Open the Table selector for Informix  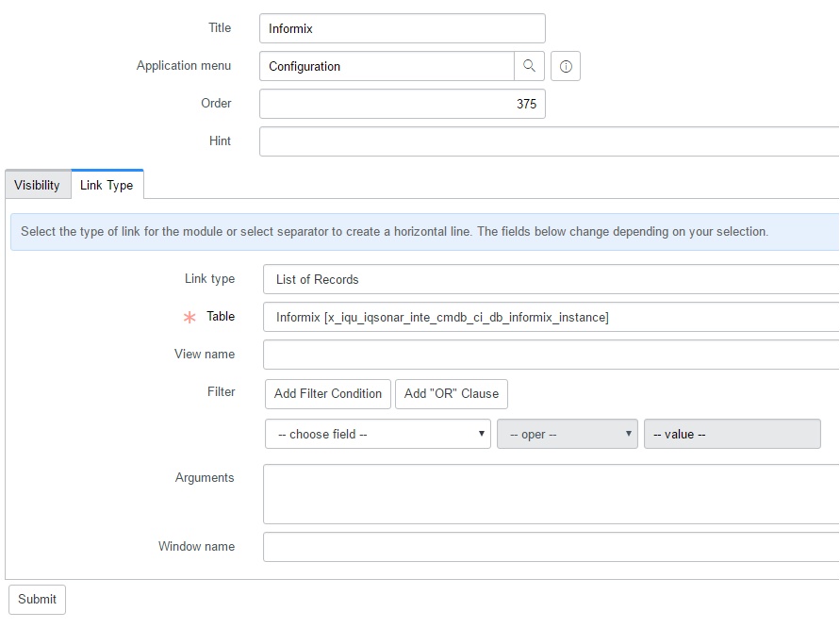click(x=552, y=317)
